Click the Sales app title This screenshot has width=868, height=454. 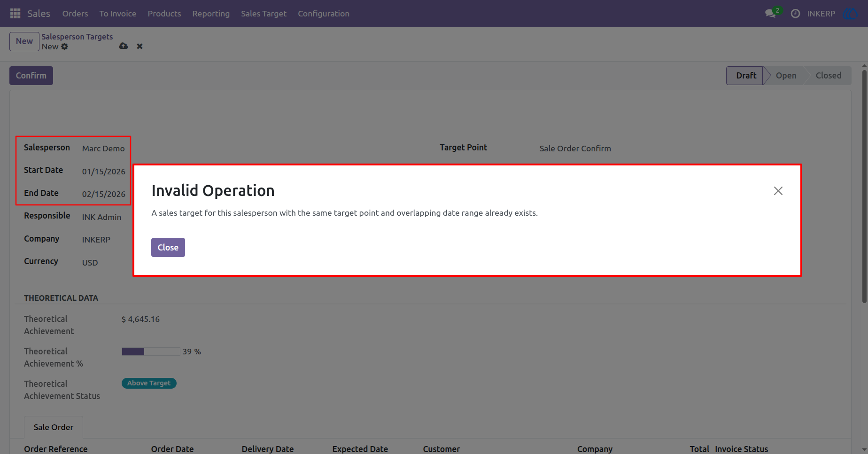[39, 14]
